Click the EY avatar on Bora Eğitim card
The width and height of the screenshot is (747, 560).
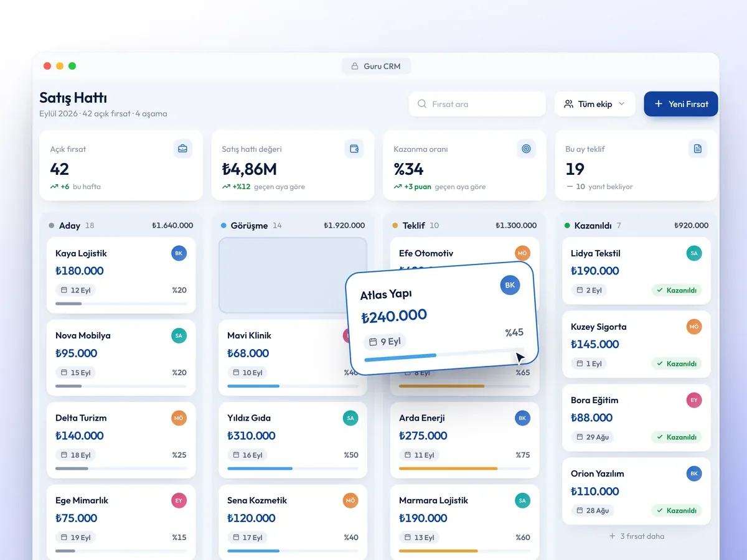[694, 400]
